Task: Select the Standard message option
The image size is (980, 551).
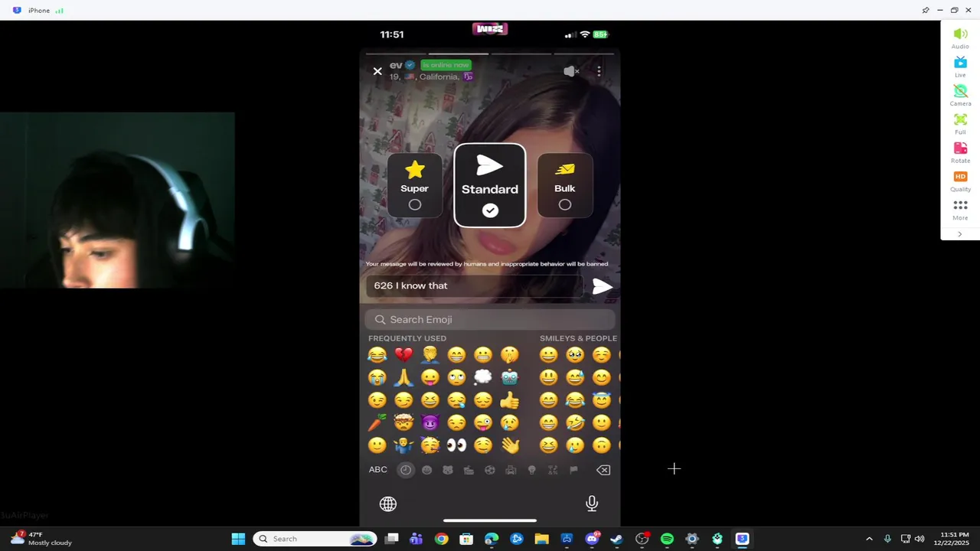Action: click(x=490, y=185)
